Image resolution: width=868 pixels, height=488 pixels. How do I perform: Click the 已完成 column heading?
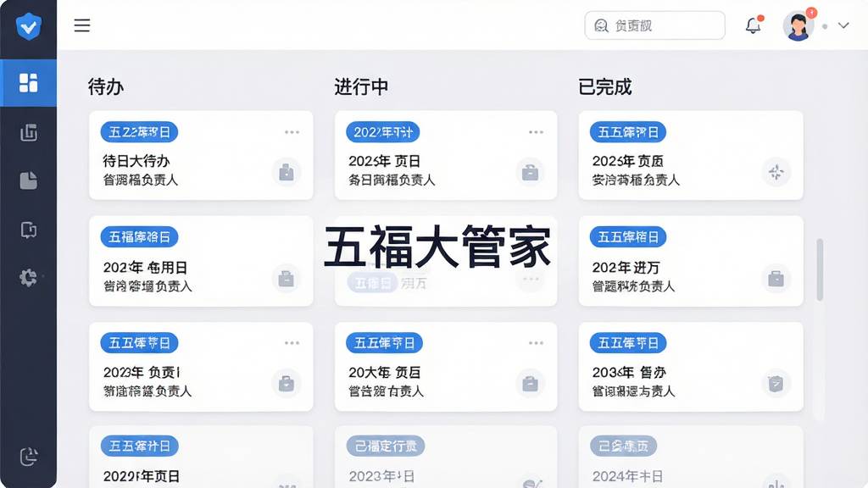tap(604, 87)
